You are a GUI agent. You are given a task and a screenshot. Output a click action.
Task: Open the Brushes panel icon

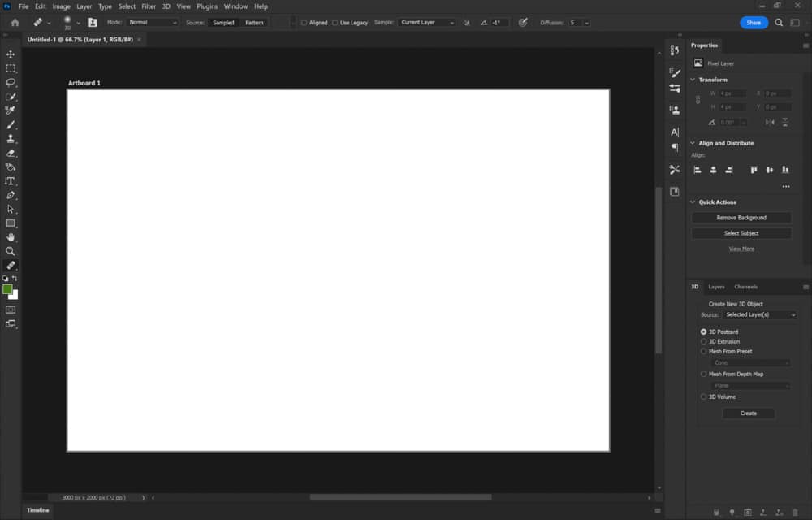[674, 73]
